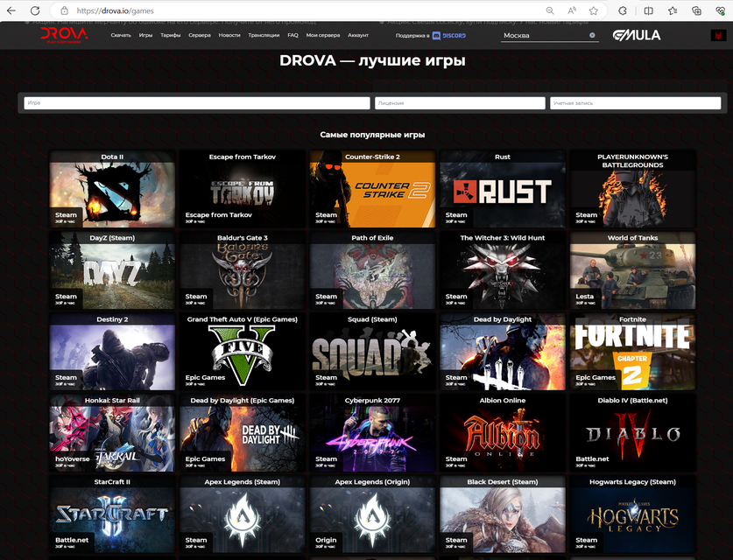Image resolution: width=733 pixels, height=560 pixels.
Task: Open the StarCraft II game card
Action: point(112,514)
